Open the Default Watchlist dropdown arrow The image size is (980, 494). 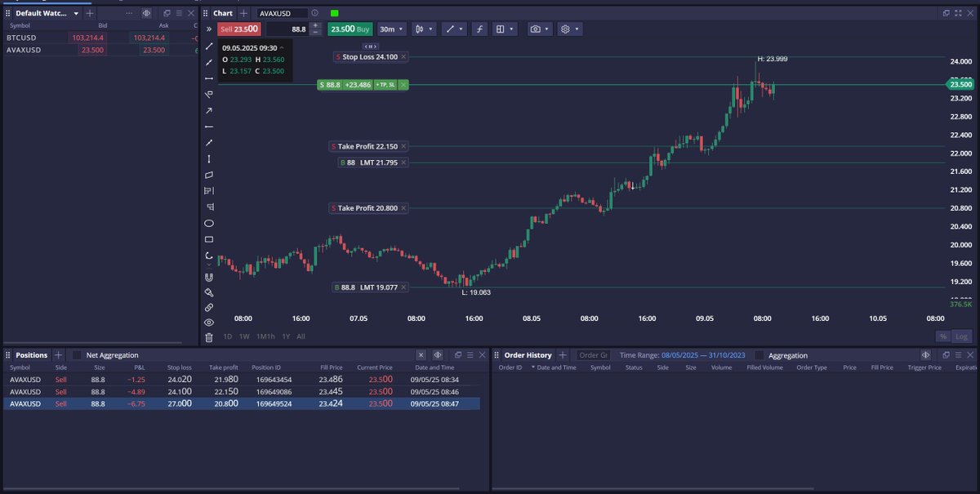click(76, 14)
